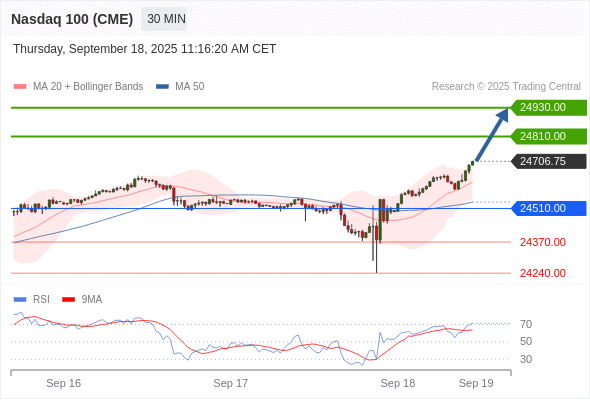Click the red 9MA legend swatch
Screen dimensions: 590x400
tap(68, 300)
